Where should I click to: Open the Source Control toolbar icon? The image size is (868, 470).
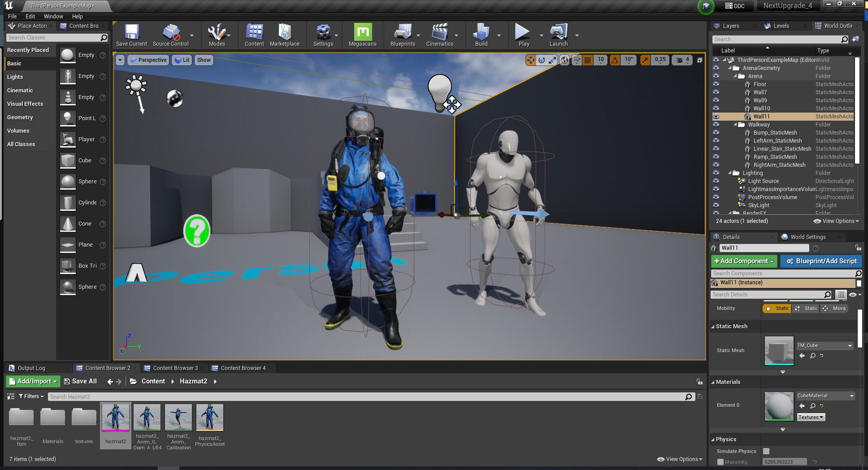pos(171,35)
